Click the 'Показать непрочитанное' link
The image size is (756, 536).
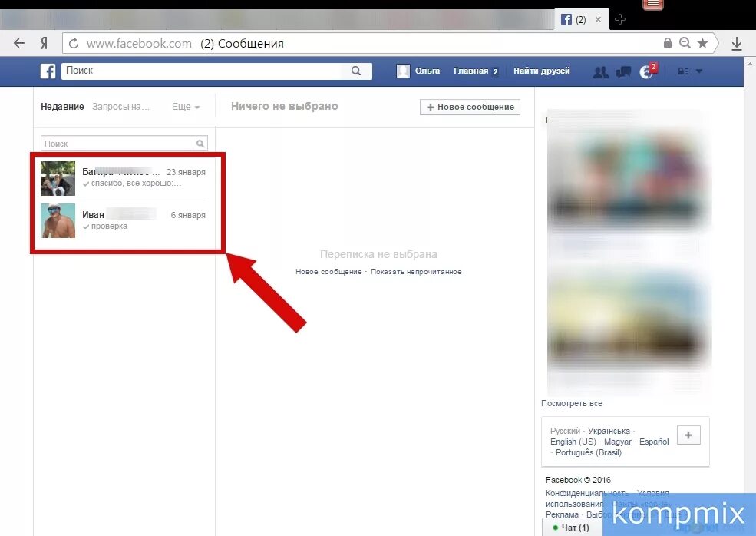(x=416, y=272)
